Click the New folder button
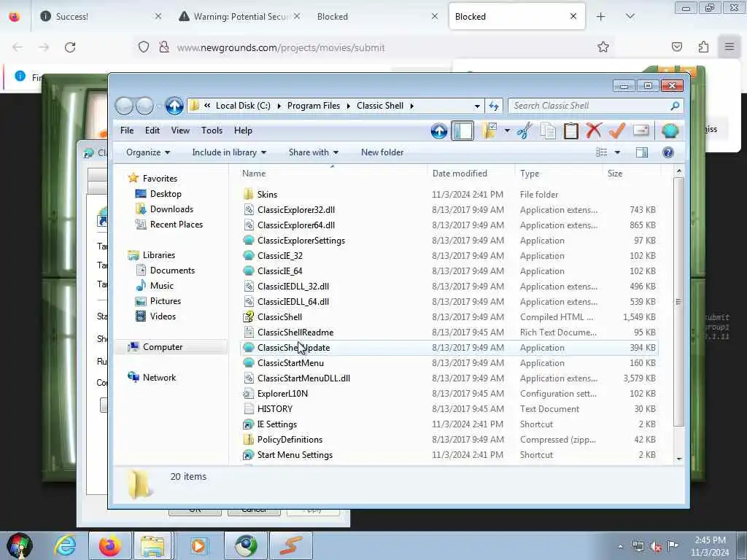 pos(382,152)
